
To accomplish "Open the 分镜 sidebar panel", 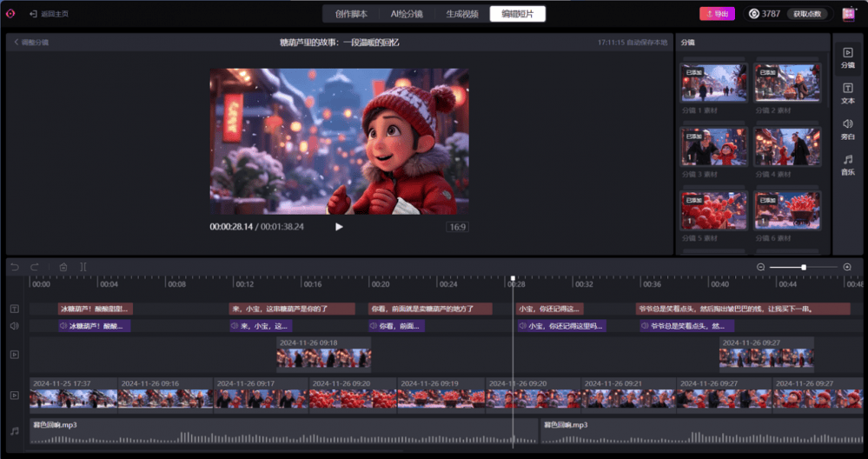I will [x=847, y=57].
